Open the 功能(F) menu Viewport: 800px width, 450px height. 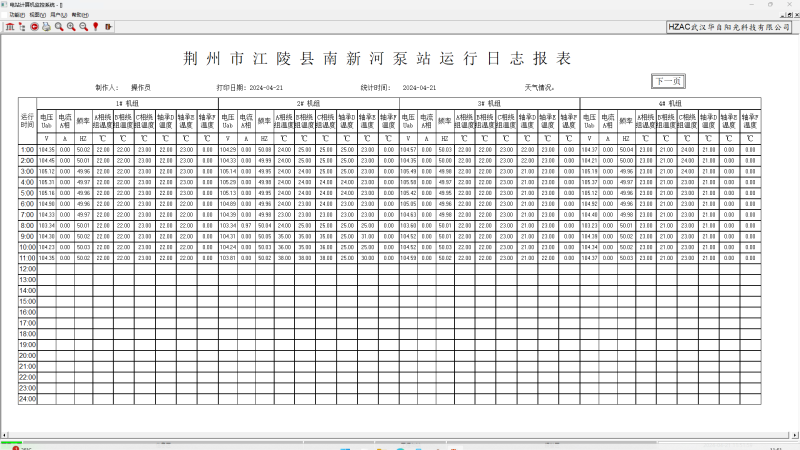[17, 15]
